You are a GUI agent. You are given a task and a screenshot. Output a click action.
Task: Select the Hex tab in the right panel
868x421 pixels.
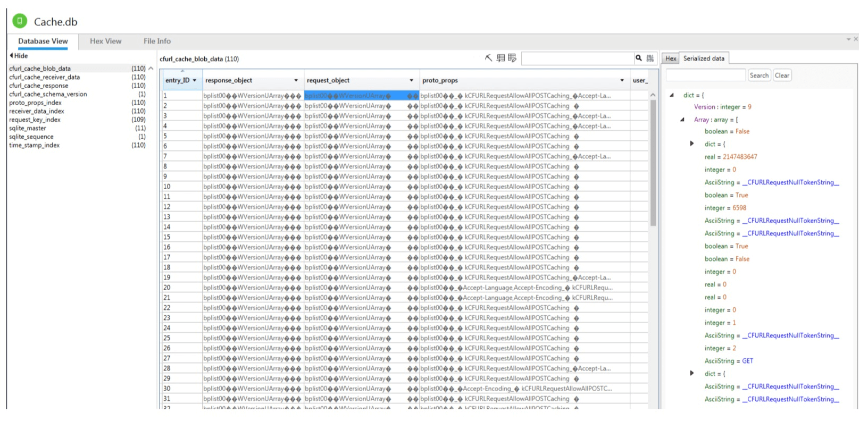click(671, 58)
